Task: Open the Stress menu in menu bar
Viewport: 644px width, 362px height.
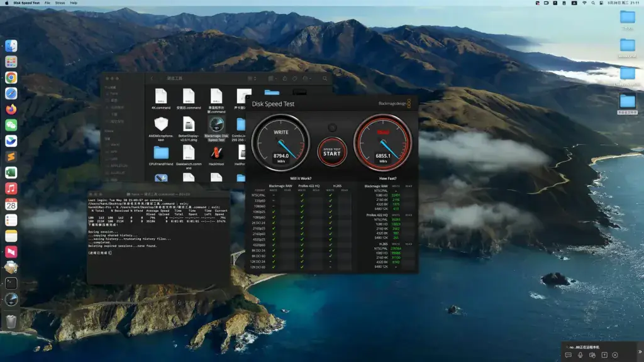Action: 60,3
